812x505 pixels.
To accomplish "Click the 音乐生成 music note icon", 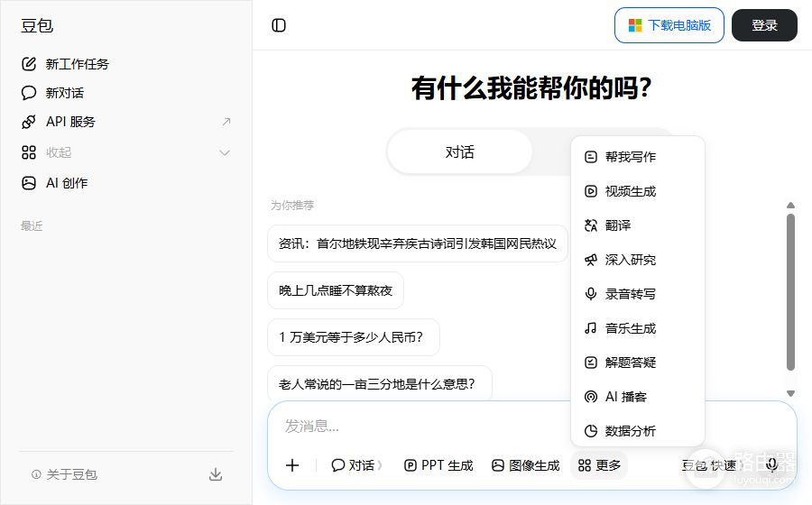I will 590,328.
